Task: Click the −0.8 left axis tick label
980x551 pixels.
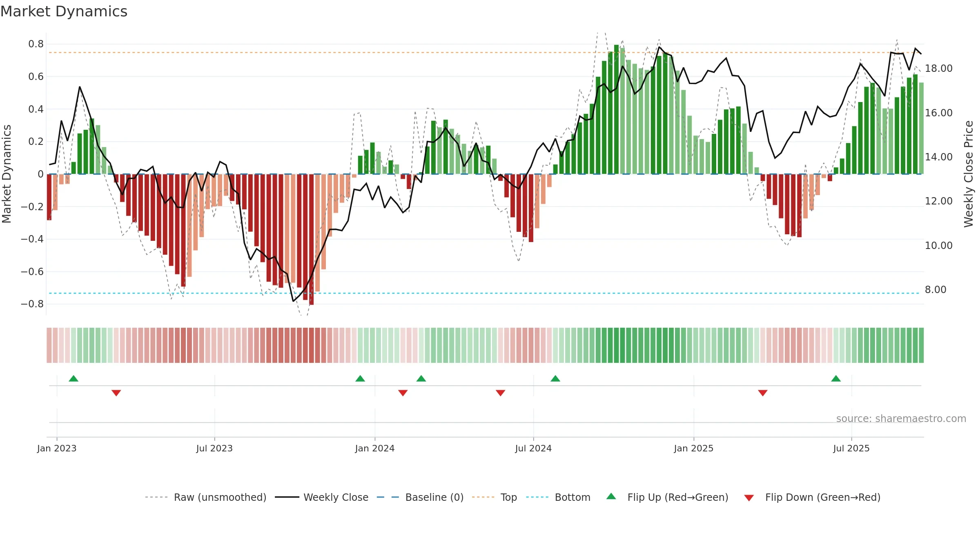Action: [x=32, y=304]
